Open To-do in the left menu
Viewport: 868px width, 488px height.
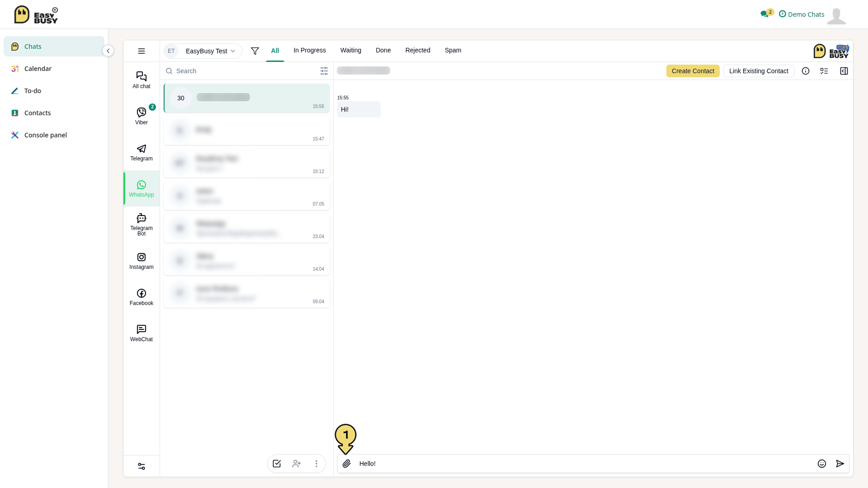(x=54, y=91)
